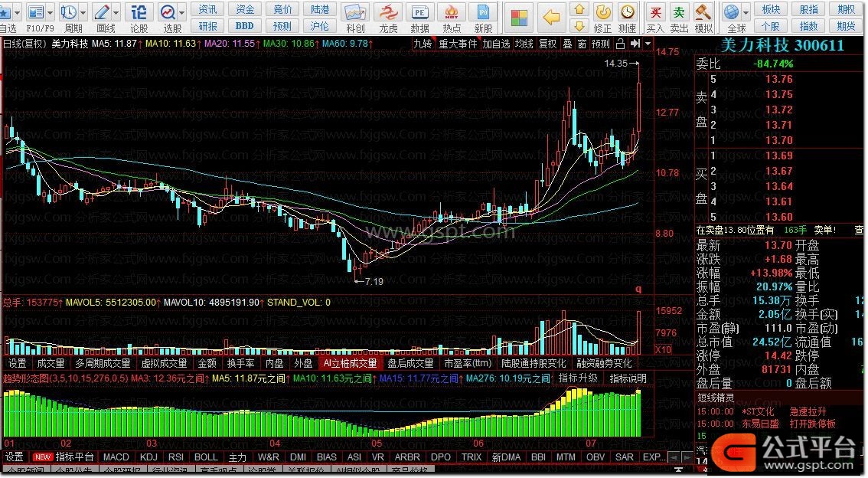
Task: Open the 龙虎 dragon icon
Action: coord(388,12)
